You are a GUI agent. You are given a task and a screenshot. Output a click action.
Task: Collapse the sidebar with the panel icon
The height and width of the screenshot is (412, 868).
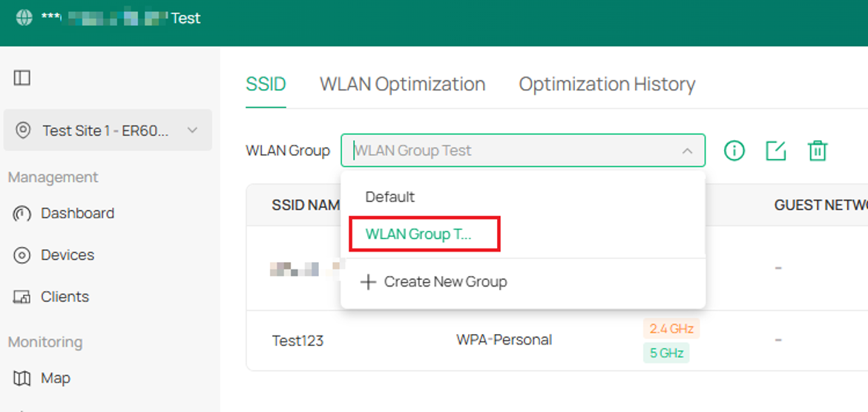pyautogui.click(x=22, y=78)
